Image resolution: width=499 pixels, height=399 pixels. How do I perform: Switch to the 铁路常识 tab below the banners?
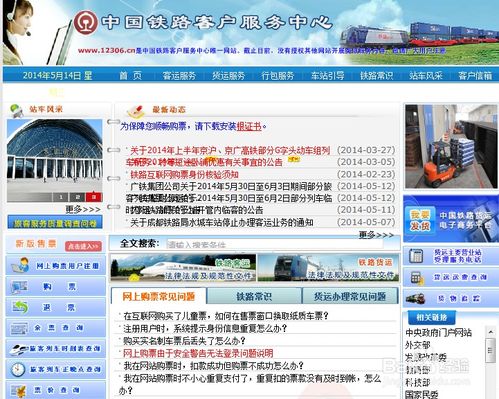pyautogui.click(x=254, y=296)
